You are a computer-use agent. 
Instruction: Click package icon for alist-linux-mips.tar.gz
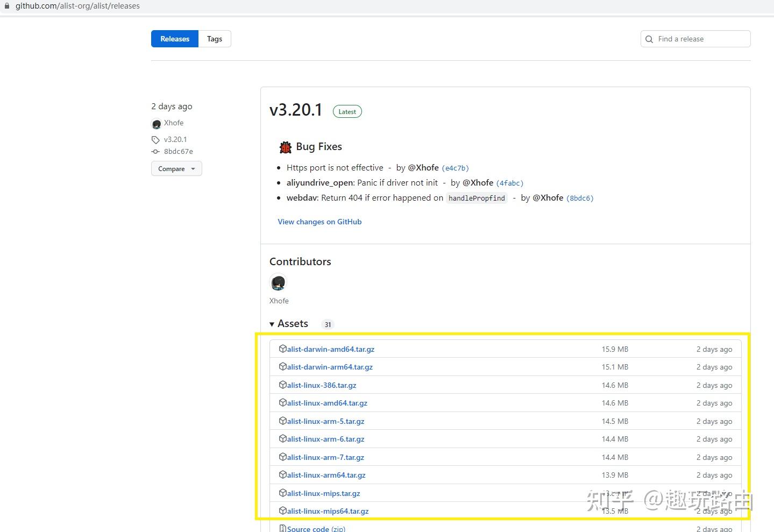click(x=283, y=493)
